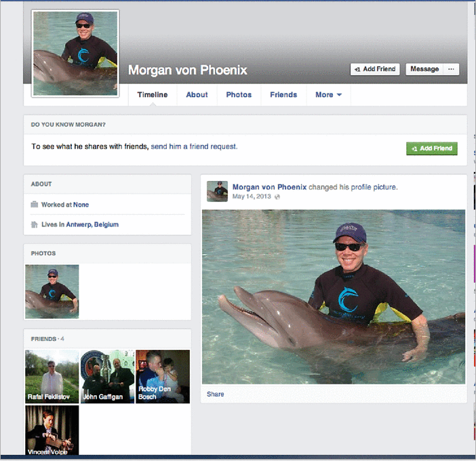Click 'send him a friend request' link

pyautogui.click(x=194, y=146)
